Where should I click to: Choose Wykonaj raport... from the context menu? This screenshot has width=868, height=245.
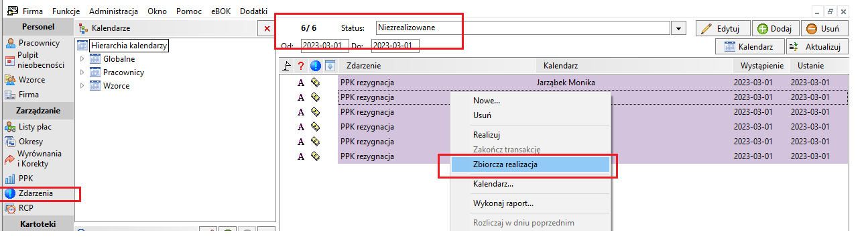click(x=530, y=203)
